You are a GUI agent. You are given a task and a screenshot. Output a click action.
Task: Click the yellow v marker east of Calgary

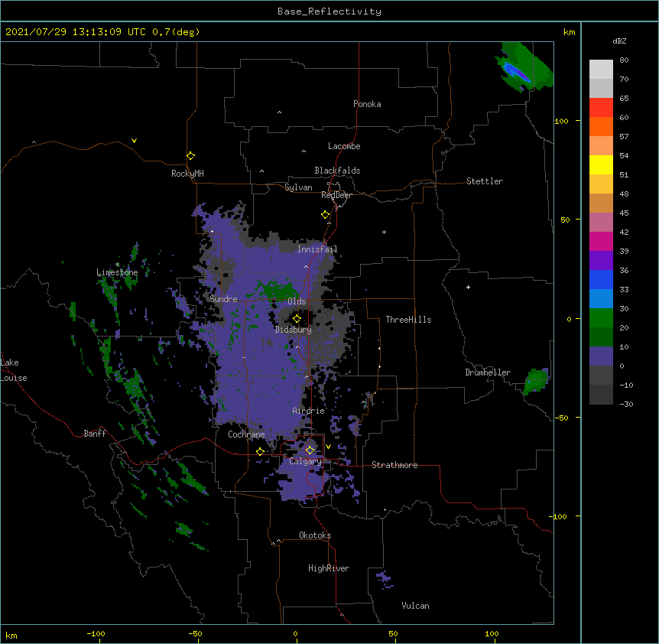pyautogui.click(x=328, y=447)
